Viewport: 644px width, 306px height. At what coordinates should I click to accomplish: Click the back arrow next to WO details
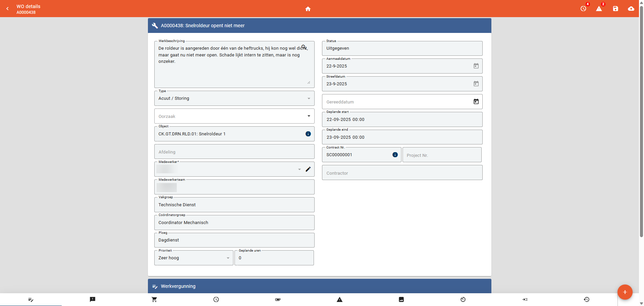8,9
